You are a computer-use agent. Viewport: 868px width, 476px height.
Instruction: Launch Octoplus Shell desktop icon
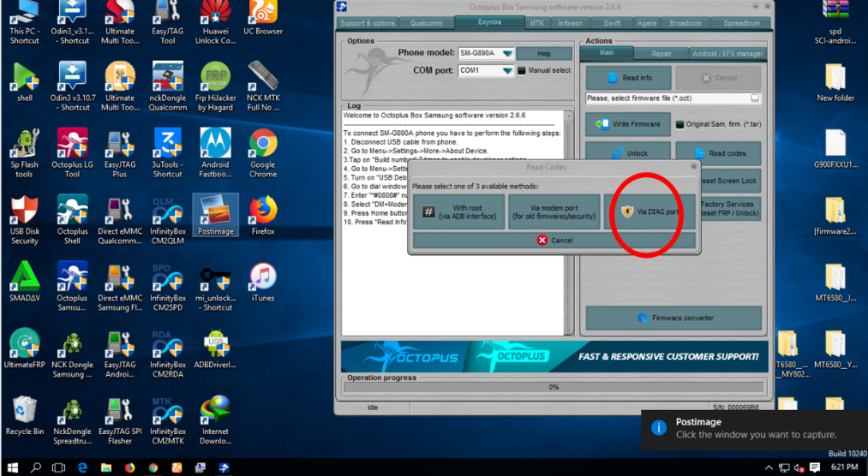73,220
